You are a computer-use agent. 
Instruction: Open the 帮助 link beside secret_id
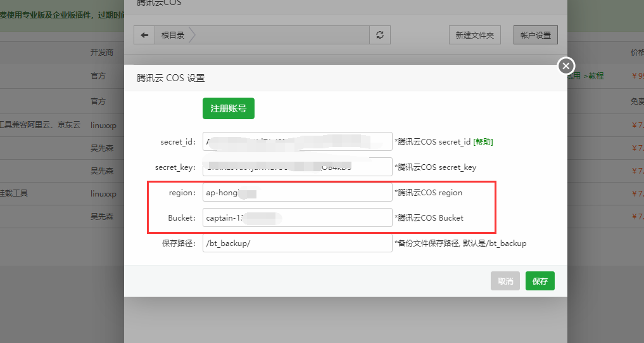[x=483, y=142]
